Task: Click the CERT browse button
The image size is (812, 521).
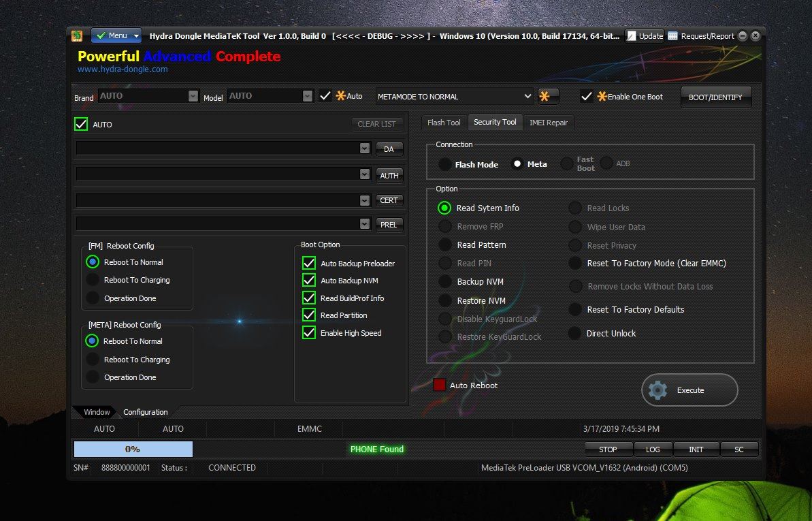Action: click(389, 200)
